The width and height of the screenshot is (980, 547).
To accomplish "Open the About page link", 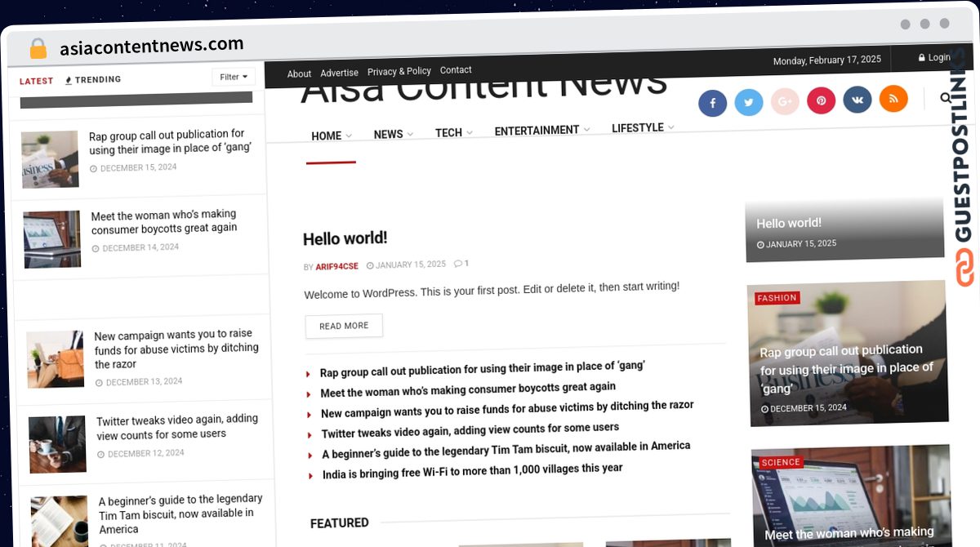I will 299,73.
